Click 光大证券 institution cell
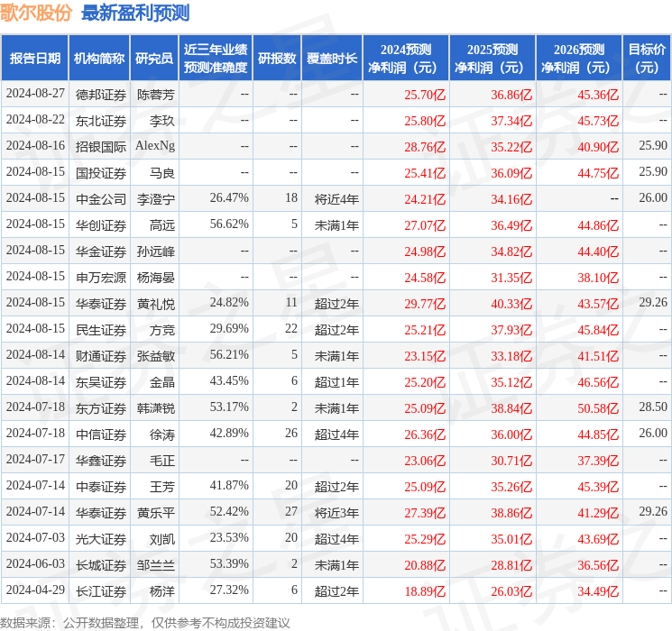This screenshot has width=672, height=631. (101, 539)
